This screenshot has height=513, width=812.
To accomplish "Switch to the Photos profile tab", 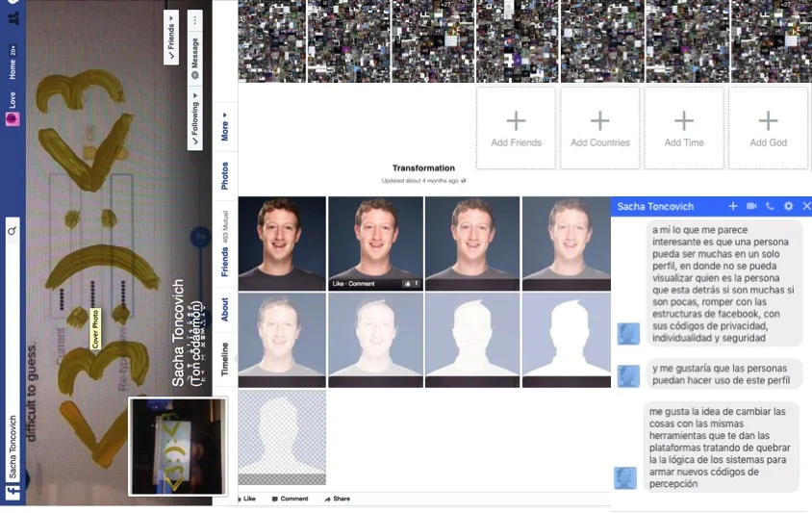I will pos(225,176).
